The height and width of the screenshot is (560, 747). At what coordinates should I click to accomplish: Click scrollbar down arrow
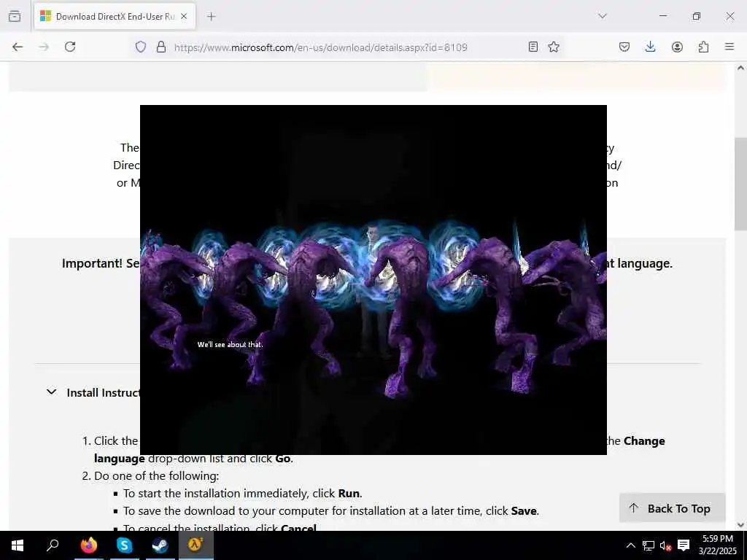pos(741,525)
